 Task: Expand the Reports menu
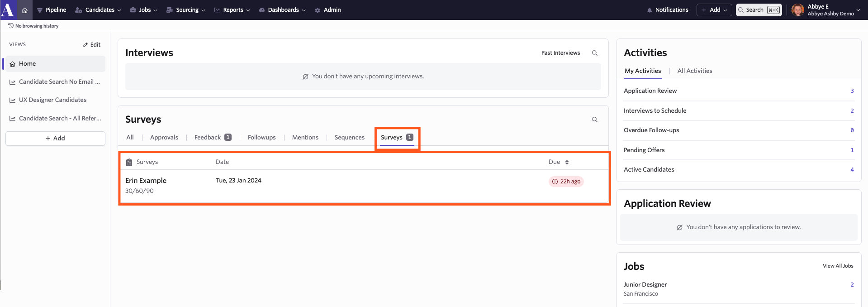(x=232, y=10)
